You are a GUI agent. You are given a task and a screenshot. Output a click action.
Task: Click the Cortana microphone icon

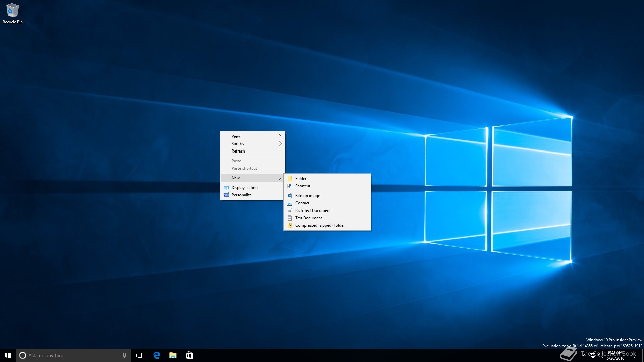click(x=124, y=355)
